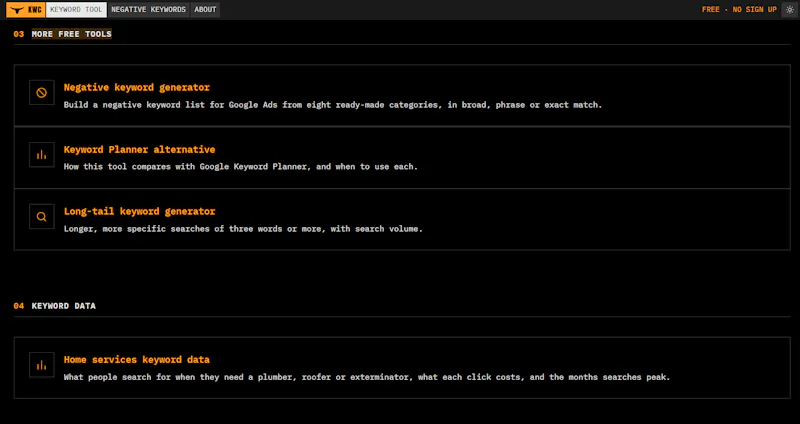Click the 'Build a negative keyword list' description
The width and height of the screenshot is (800, 424).
click(x=333, y=105)
